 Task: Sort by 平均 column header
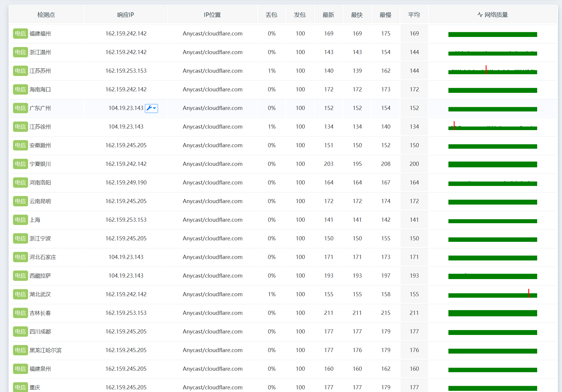(414, 15)
